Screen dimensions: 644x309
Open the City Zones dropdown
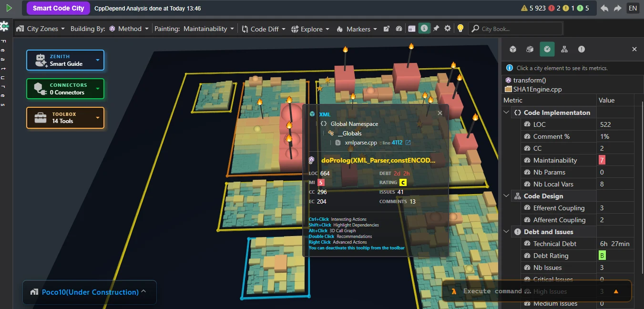(x=41, y=29)
